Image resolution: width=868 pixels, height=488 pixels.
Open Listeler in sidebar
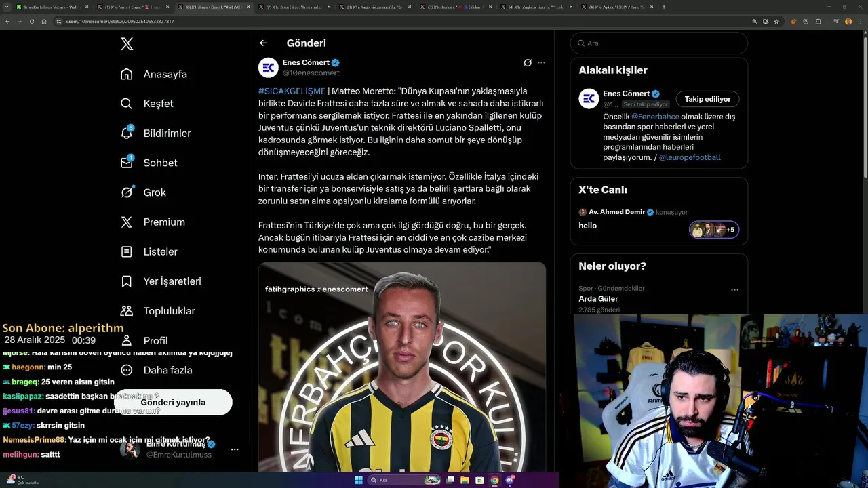click(x=149, y=251)
